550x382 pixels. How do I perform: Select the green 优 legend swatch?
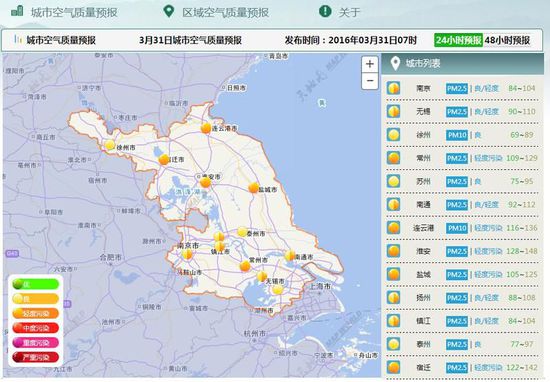coord(35,284)
